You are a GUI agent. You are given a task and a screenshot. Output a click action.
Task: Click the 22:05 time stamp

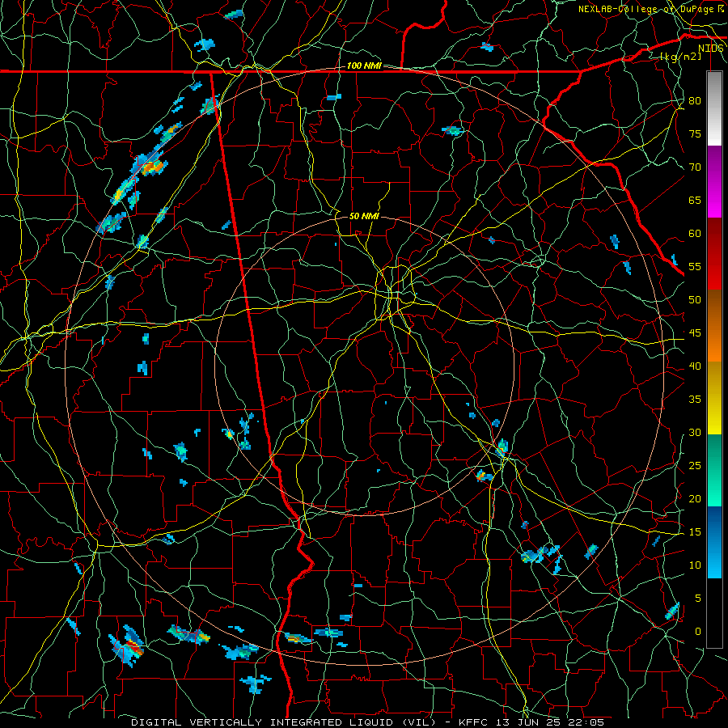[587, 722]
